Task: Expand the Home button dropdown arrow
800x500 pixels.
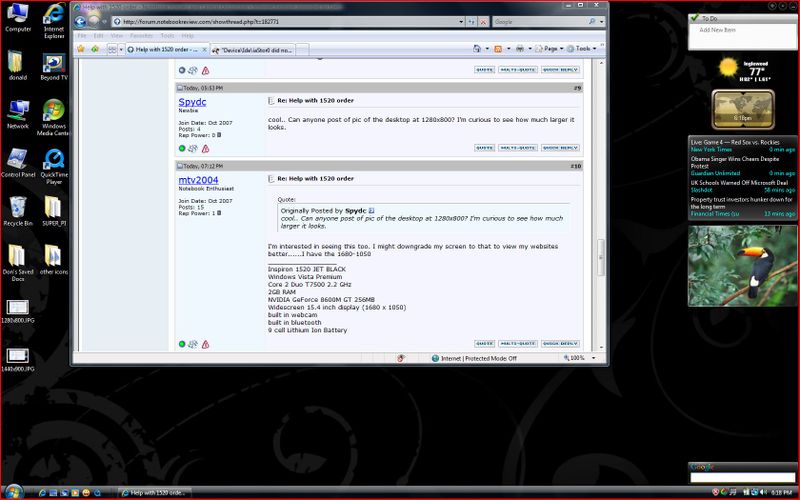Action: tap(487, 48)
